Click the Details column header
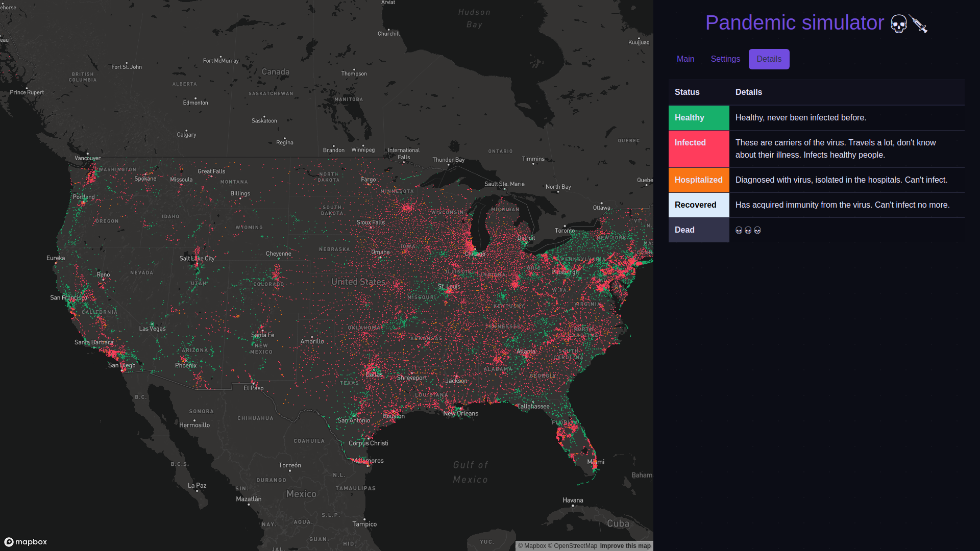Image resolution: width=980 pixels, height=551 pixels. tap(748, 92)
